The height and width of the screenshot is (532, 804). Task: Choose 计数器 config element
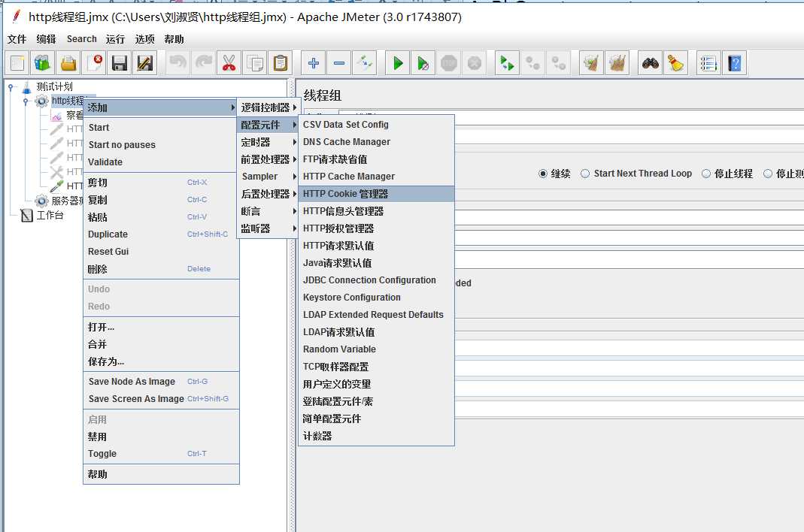point(376,436)
